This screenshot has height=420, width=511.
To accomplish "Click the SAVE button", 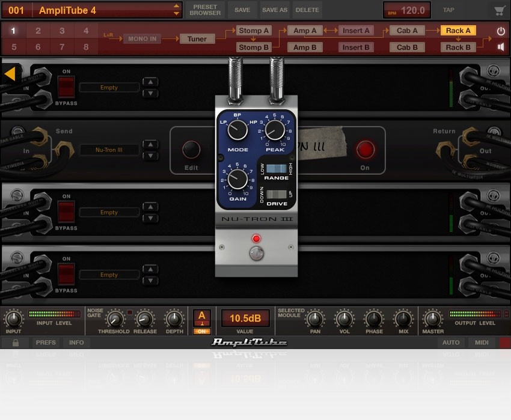I will coord(242,10).
